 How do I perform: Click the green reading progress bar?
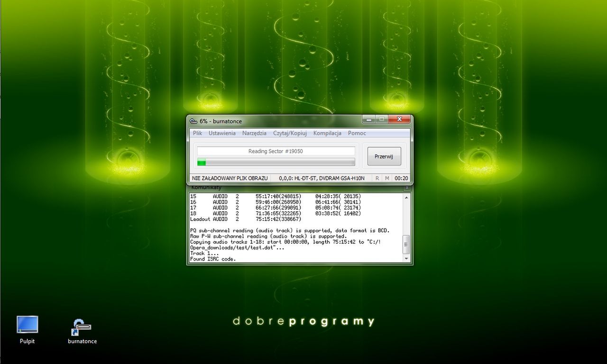tap(276, 163)
